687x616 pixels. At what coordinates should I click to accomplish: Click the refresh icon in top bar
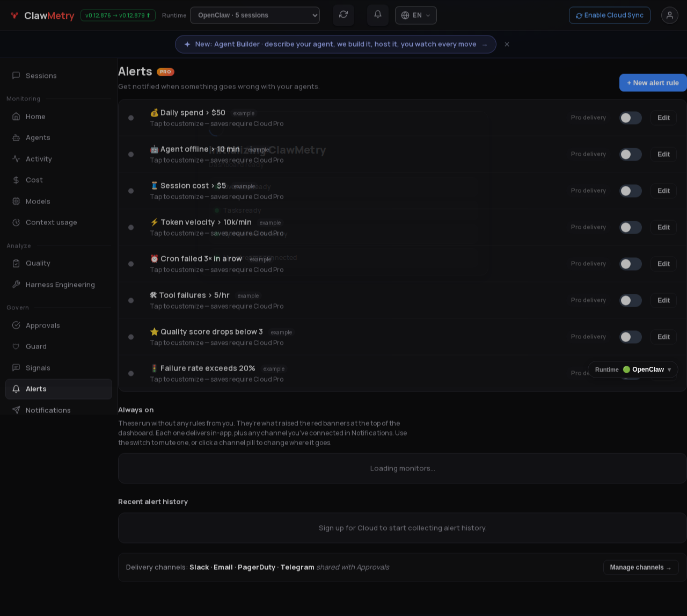tap(343, 15)
